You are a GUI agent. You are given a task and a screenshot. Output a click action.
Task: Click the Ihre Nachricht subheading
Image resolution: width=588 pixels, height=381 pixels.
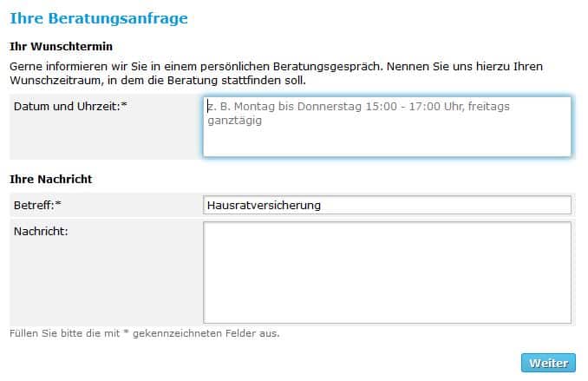[x=51, y=180]
